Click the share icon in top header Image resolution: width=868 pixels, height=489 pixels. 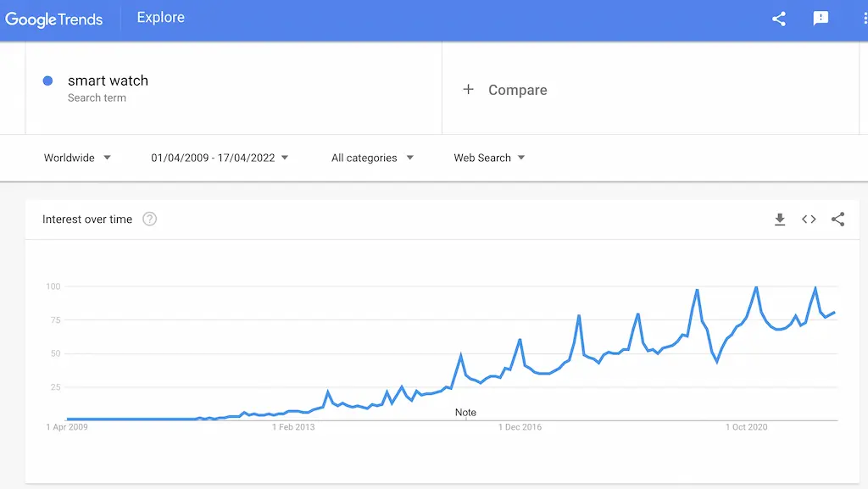coord(779,19)
